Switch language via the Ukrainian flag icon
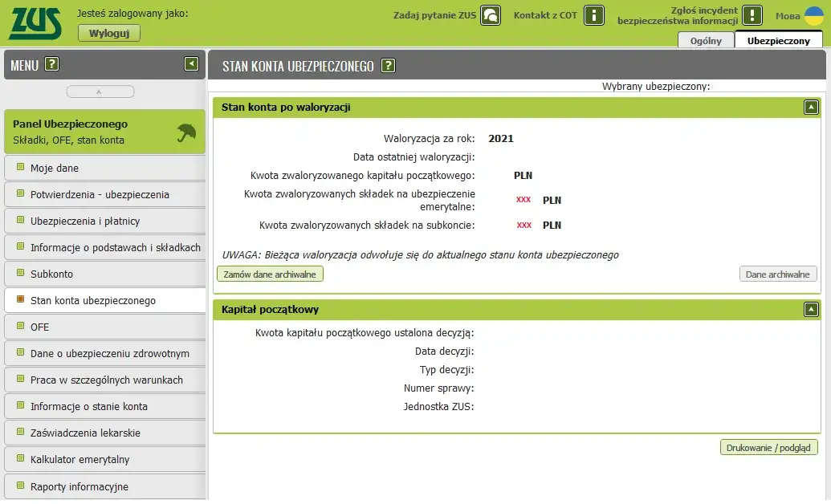This screenshot has height=504, width=831. coord(813,14)
